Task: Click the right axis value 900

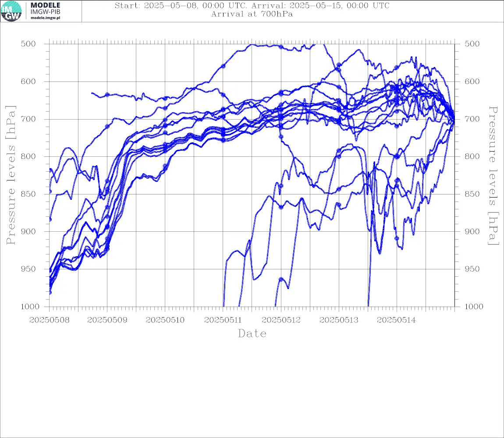Action: coord(472,231)
